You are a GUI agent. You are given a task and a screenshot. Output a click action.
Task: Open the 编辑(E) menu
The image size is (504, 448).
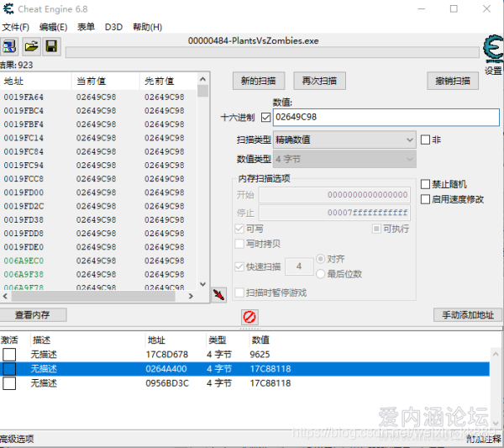point(54,27)
